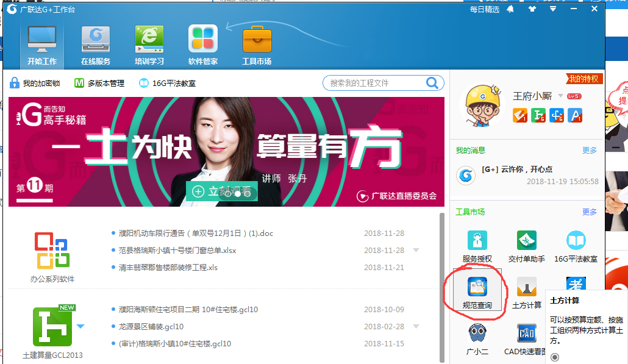Open 我的加密锁 lock item
Image resolution: width=628 pixels, height=364 pixels.
pyautogui.click(x=34, y=83)
